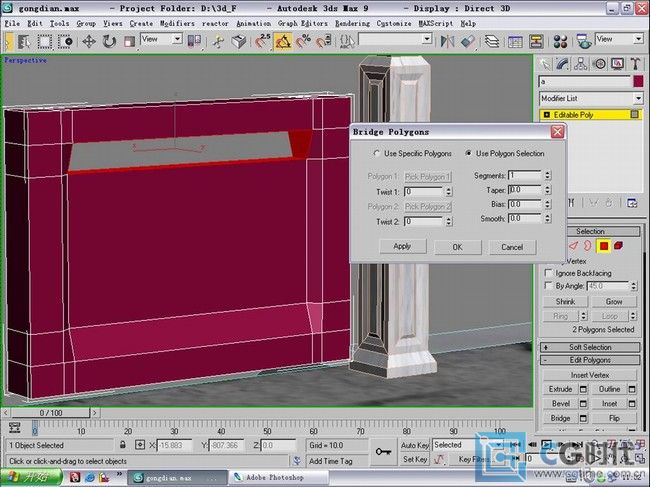The height and width of the screenshot is (487, 650).
Task: Select Border sub-object level icon
Action: (x=588, y=246)
